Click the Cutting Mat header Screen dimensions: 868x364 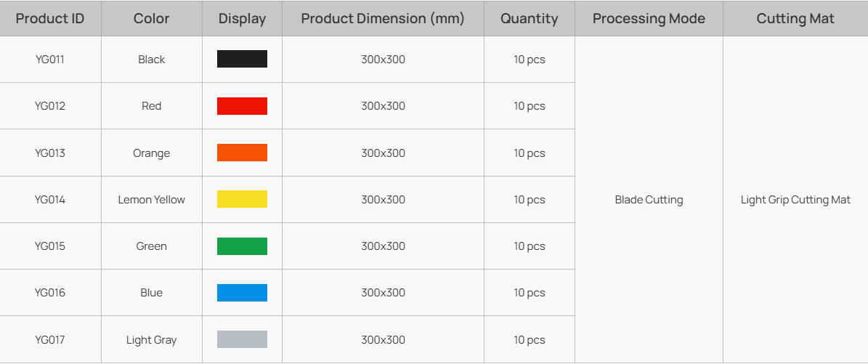click(795, 19)
